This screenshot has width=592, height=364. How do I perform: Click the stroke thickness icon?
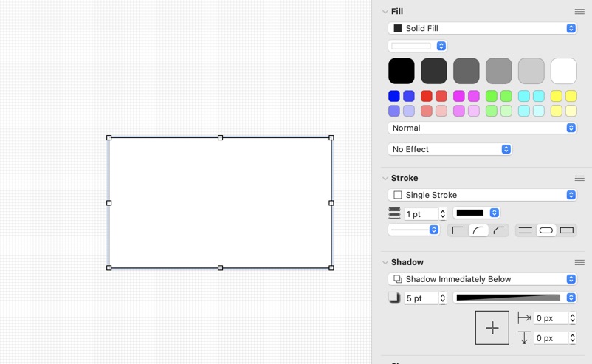[394, 213]
